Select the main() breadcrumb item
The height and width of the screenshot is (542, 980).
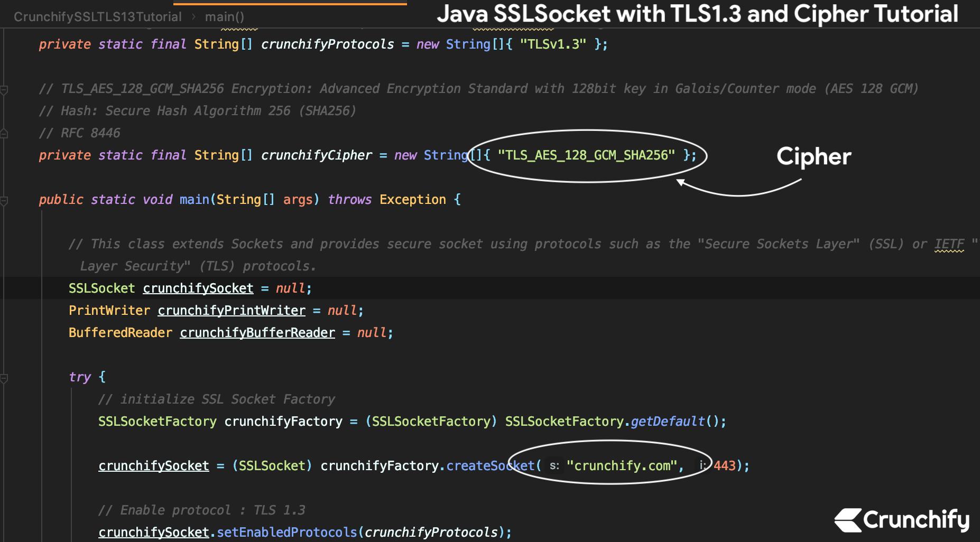pos(224,17)
